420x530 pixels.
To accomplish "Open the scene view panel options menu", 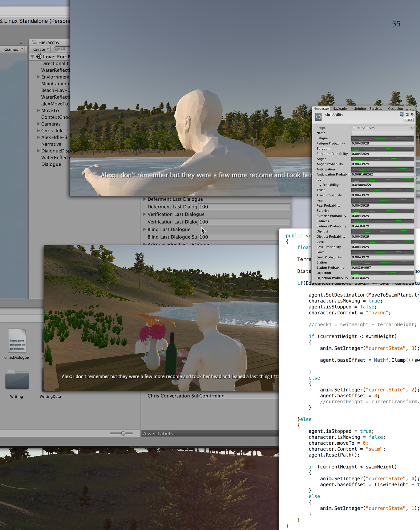I will [x=23, y=44].
